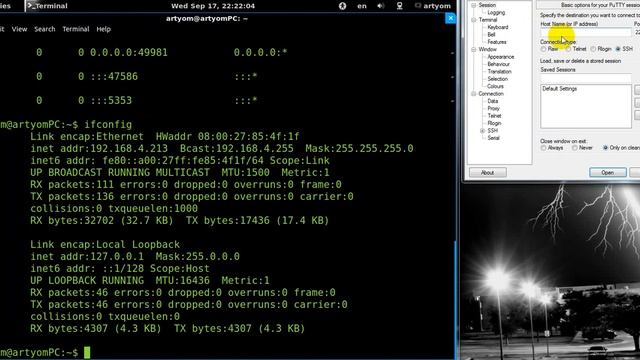Open the network connection icon in panel
This screenshot has height=360, width=640.
click(x=400, y=6)
